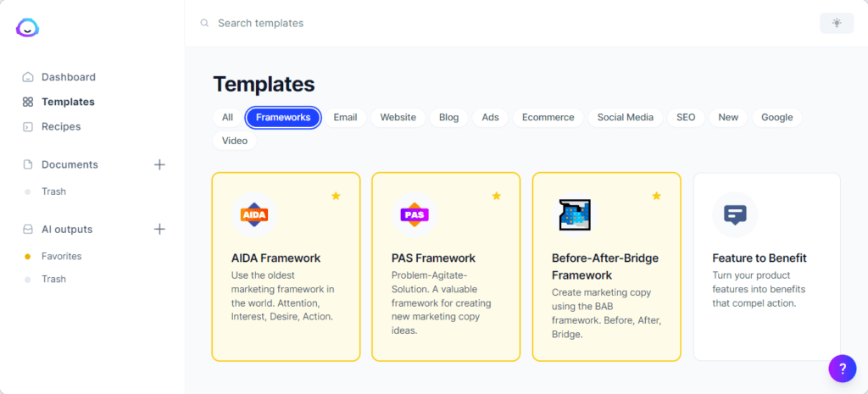This screenshot has width=868, height=394.
Task: Select the Google filter tab
Action: pyautogui.click(x=777, y=117)
